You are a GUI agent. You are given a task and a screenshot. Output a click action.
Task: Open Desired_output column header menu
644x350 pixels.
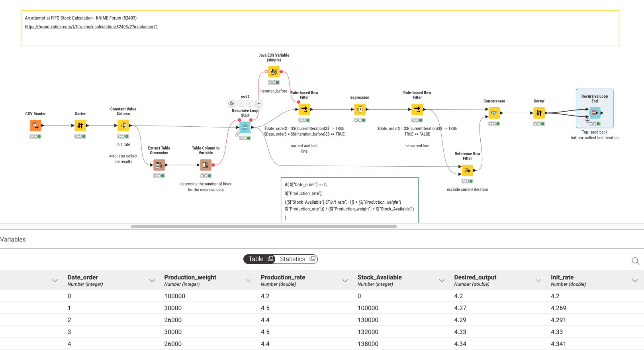538,281
